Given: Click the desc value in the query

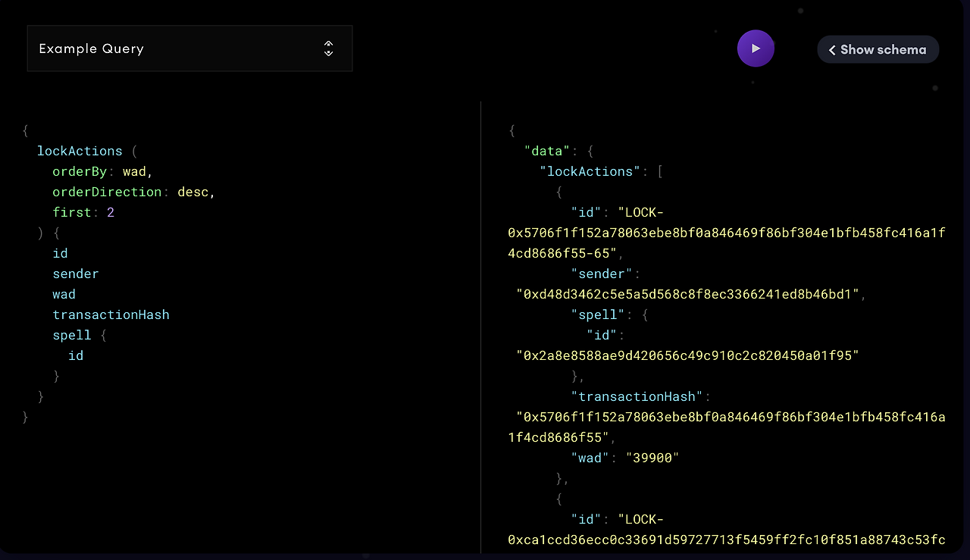Looking at the screenshot, I should click(193, 192).
